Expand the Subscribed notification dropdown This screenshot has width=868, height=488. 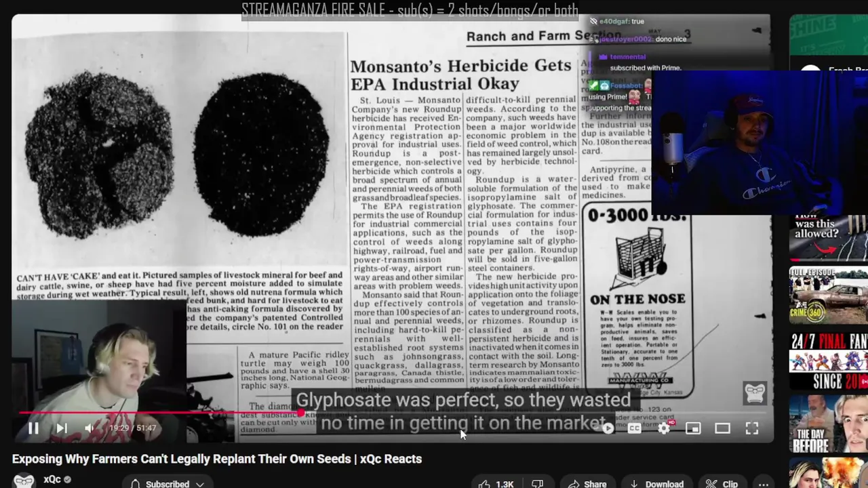167,484
